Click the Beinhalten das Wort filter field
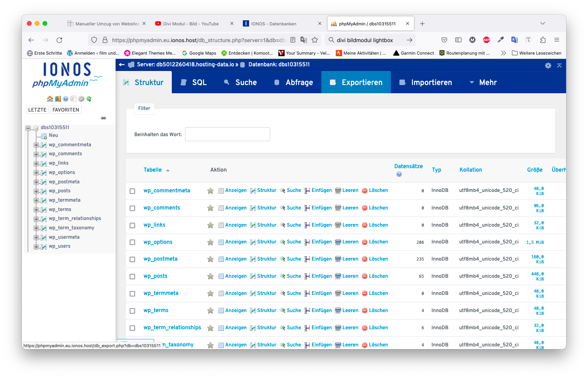This screenshot has width=588, height=378. coord(227,134)
